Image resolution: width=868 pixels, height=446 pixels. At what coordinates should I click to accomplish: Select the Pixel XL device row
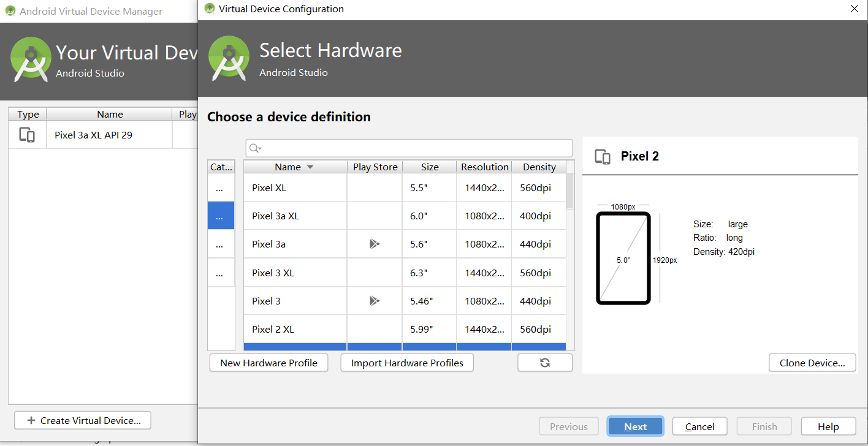point(405,187)
